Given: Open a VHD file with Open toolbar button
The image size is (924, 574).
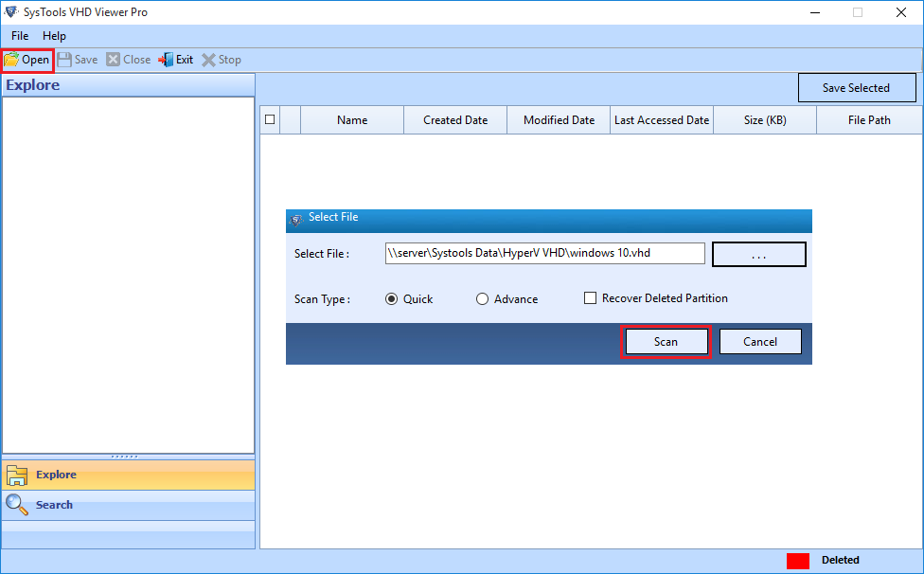Looking at the screenshot, I should point(27,60).
